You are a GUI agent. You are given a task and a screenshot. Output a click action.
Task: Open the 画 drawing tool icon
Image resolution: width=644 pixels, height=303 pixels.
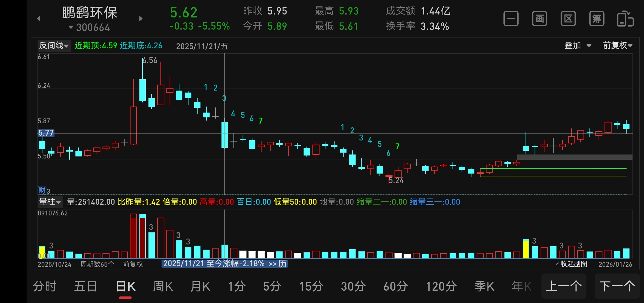(x=540, y=19)
